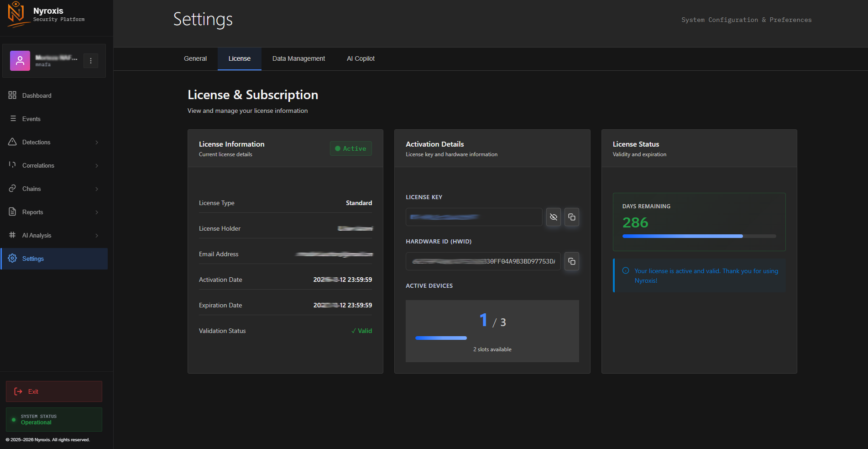Click the Hardware ID field
Viewport: 868px width, 449px height.
(x=483, y=261)
